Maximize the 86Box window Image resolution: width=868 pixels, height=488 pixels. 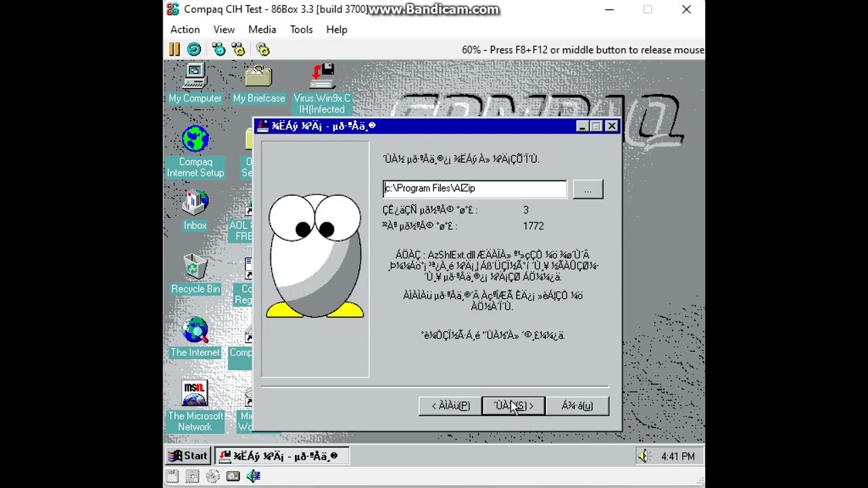coord(648,9)
